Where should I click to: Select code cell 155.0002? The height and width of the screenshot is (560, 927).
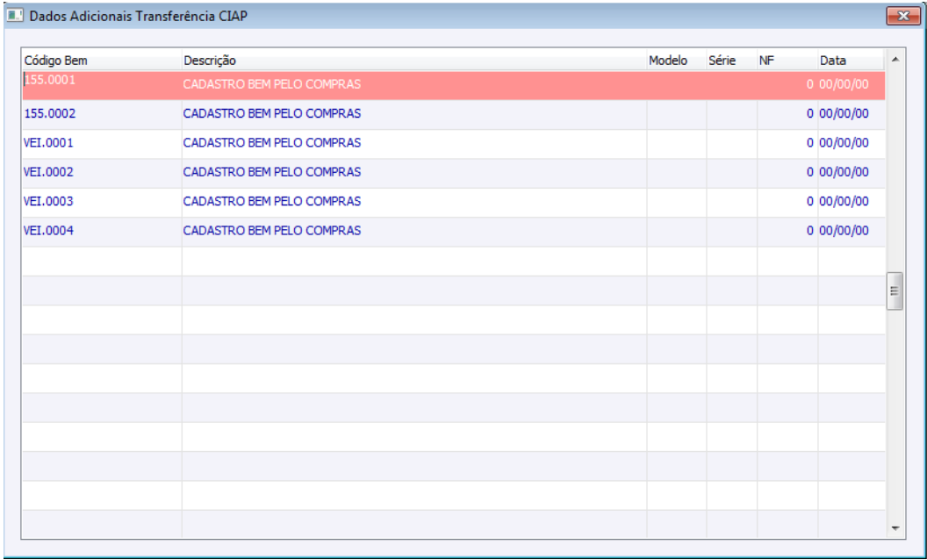coord(102,114)
